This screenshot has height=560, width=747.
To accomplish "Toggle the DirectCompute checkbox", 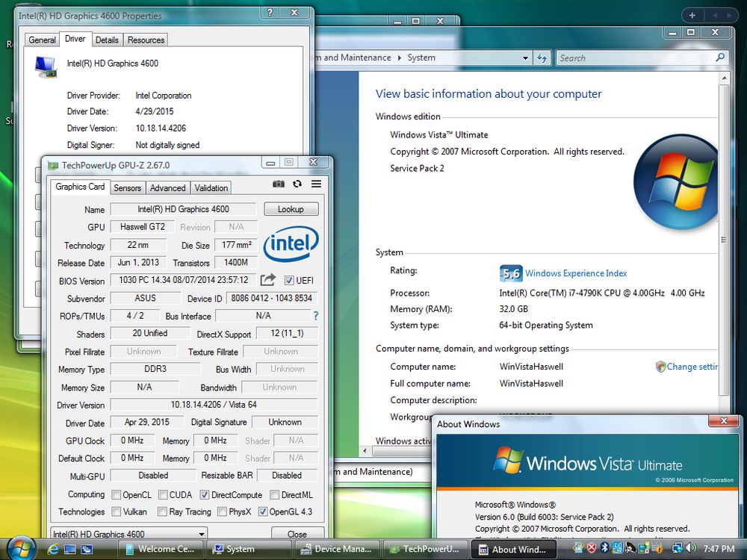I will [x=204, y=495].
